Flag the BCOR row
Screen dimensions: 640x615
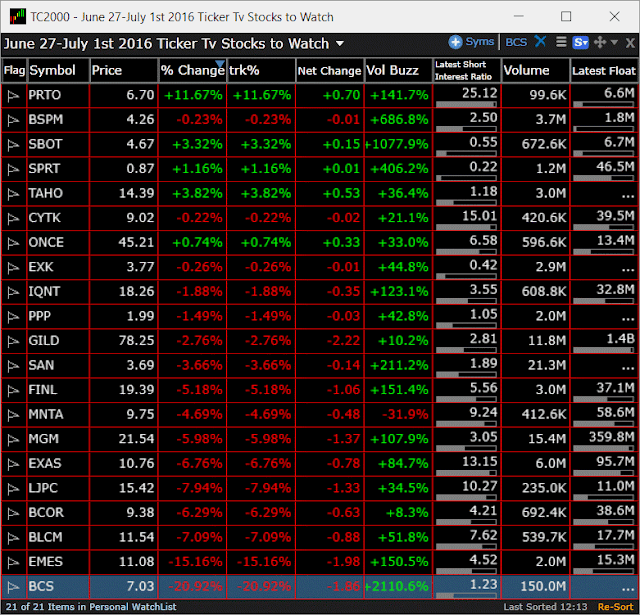pyautogui.click(x=13, y=513)
